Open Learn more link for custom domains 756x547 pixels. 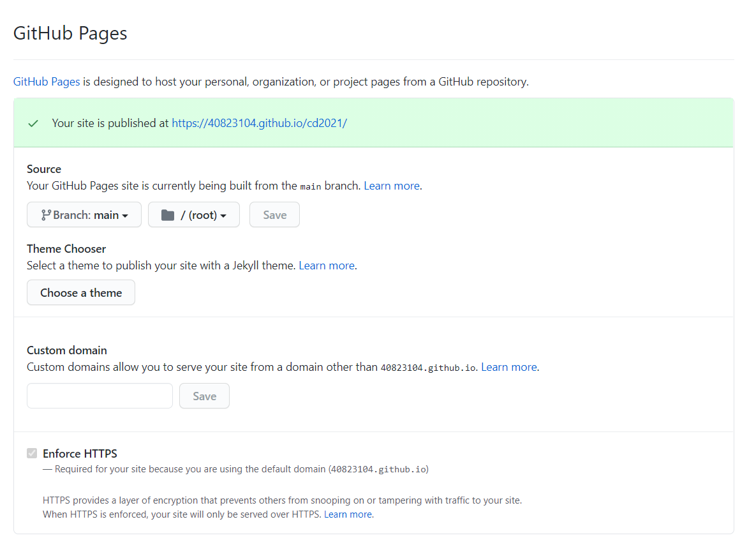tap(509, 367)
